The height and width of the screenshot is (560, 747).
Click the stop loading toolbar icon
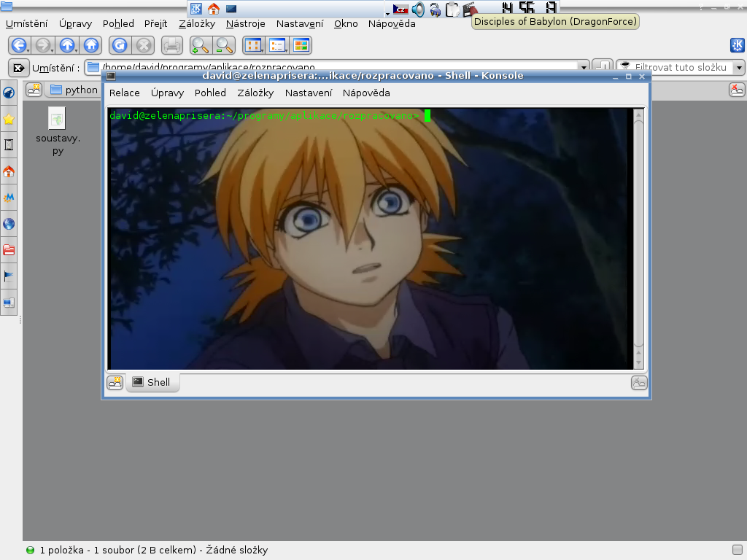pyautogui.click(x=144, y=45)
